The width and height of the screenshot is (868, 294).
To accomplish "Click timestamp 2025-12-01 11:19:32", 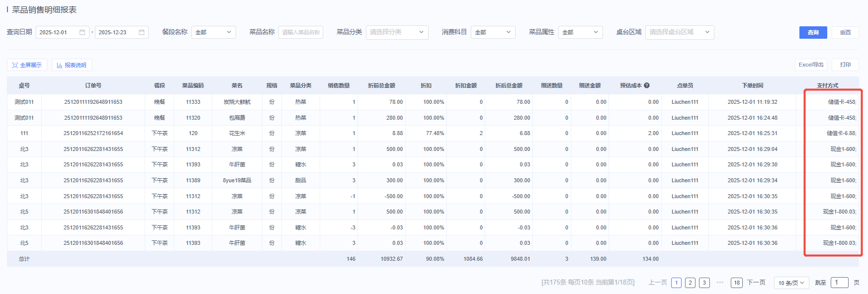I will click(x=753, y=102).
